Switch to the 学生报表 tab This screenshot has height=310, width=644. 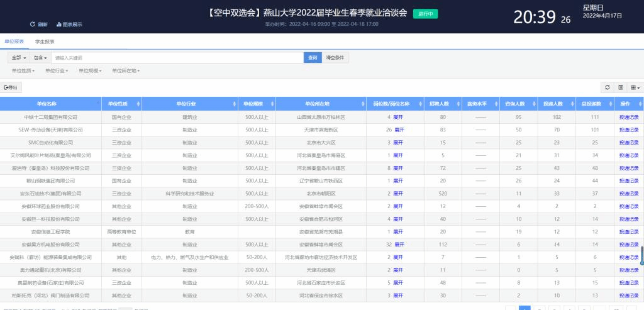coord(45,42)
